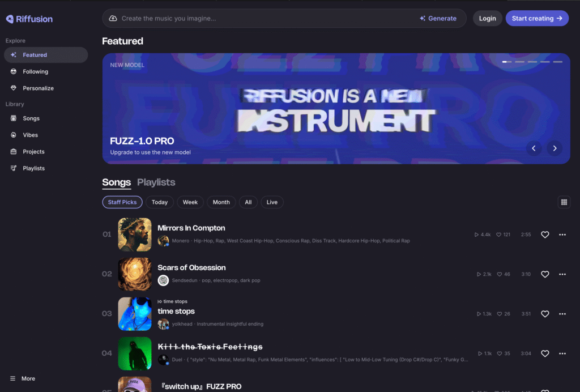580x392 pixels.
Task: Select the Week filter
Action: click(x=190, y=202)
